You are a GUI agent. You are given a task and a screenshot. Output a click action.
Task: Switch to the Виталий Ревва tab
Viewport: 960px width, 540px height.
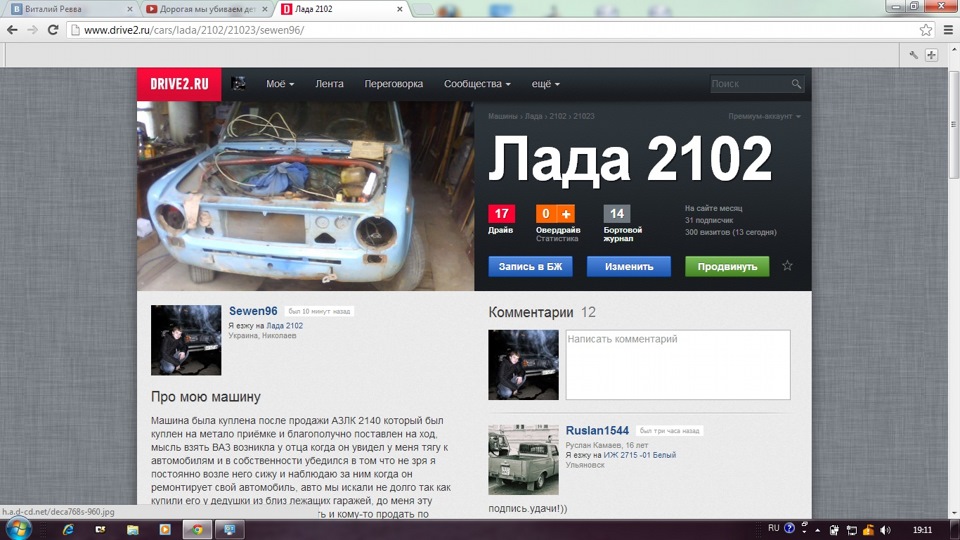coord(72,9)
